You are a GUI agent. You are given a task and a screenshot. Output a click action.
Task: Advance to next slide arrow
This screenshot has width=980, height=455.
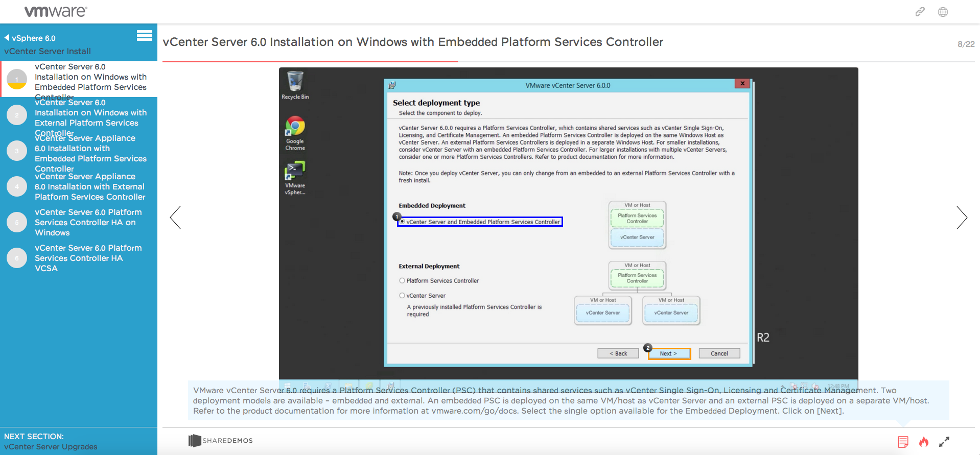(962, 218)
